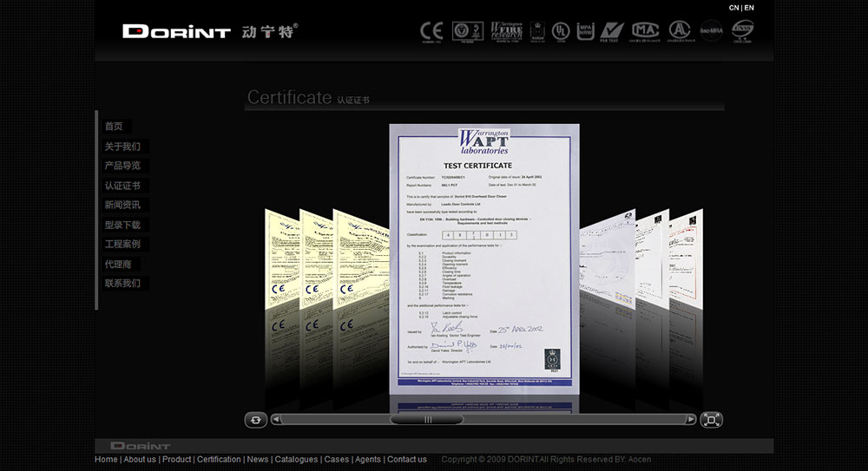Viewport: 868px width, 471px height.
Task: Click the MPA NRW logo
Action: 585,31
